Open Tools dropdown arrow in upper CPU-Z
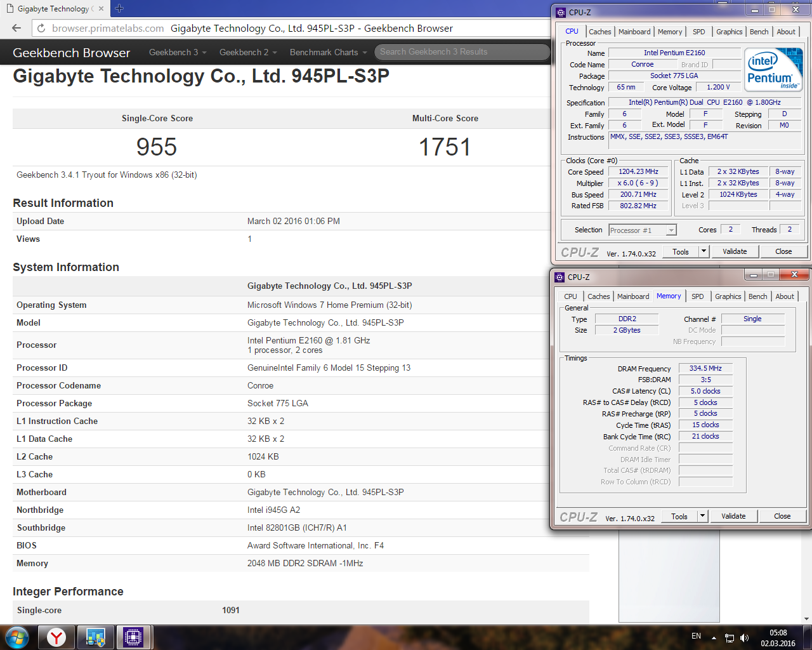This screenshot has height=650, width=812. pyautogui.click(x=704, y=251)
